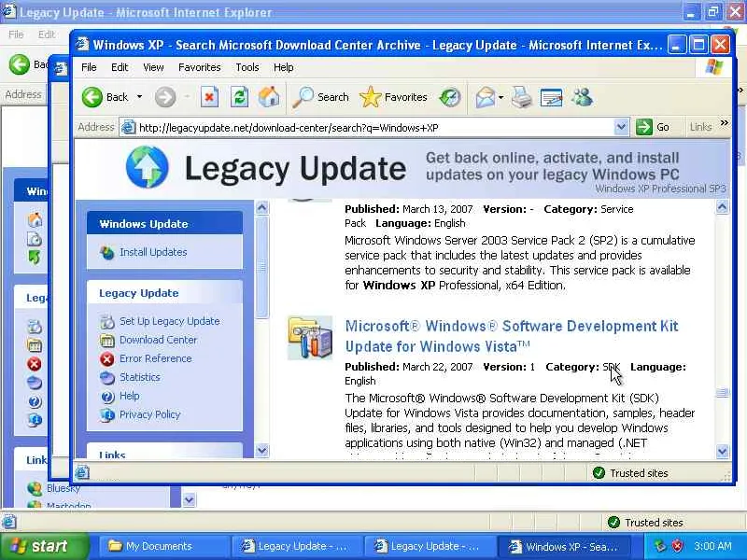Click the Install Updates globe icon
Screen dimensions: 747x560
click(x=107, y=252)
